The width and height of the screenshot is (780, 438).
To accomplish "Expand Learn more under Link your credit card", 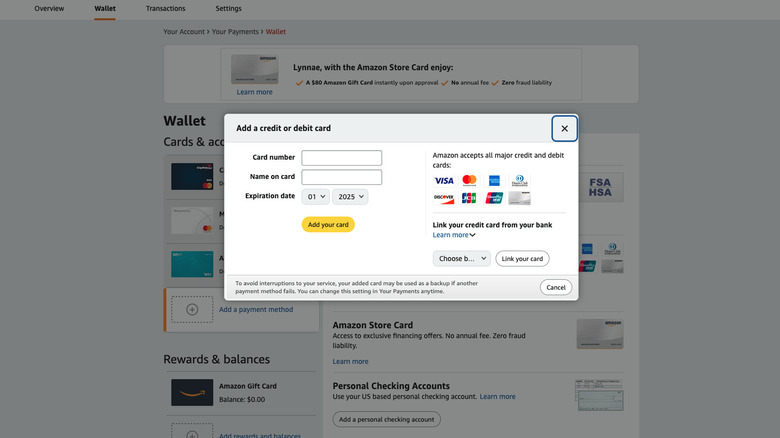I will point(454,235).
